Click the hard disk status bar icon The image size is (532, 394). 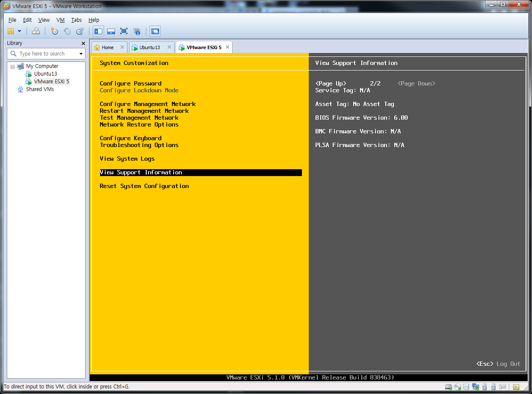pyautogui.click(x=449, y=387)
